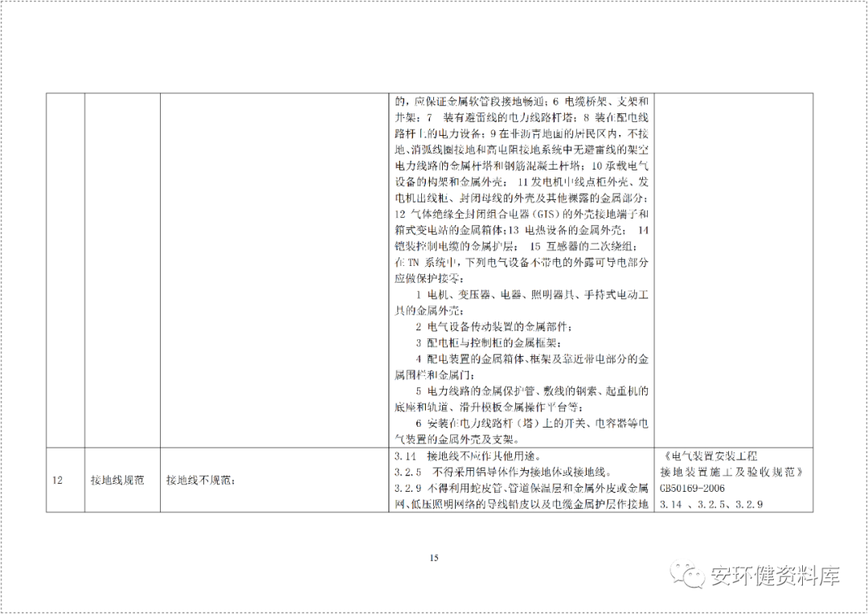This screenshot has width=868, height=614.
Task: Select line starting '电力线路的金属杆塔和钢筋混凝土杆塔'
Action: [522, 166]
